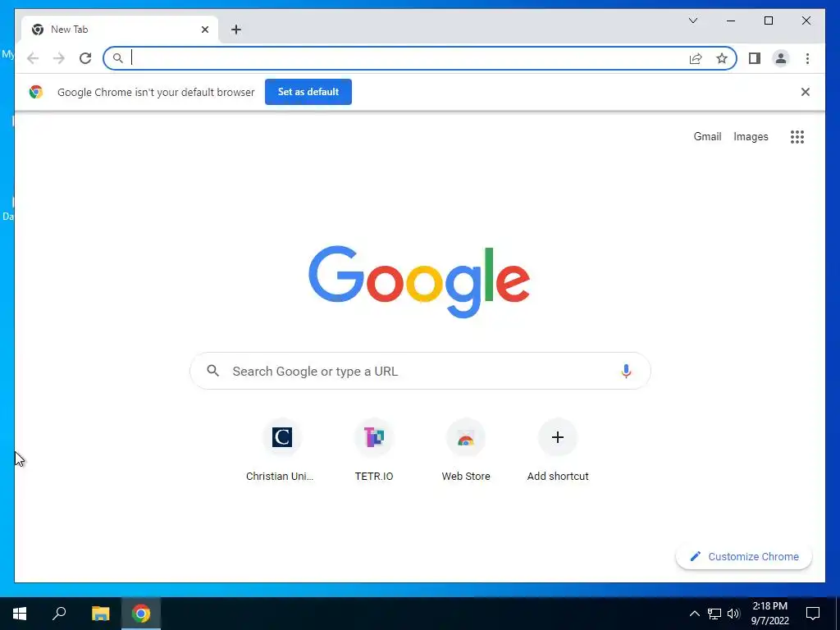Image resolution: width=840 pixels, height=630 pixels.
Task: Click Customize Chrome button
Action: [743, 557]
